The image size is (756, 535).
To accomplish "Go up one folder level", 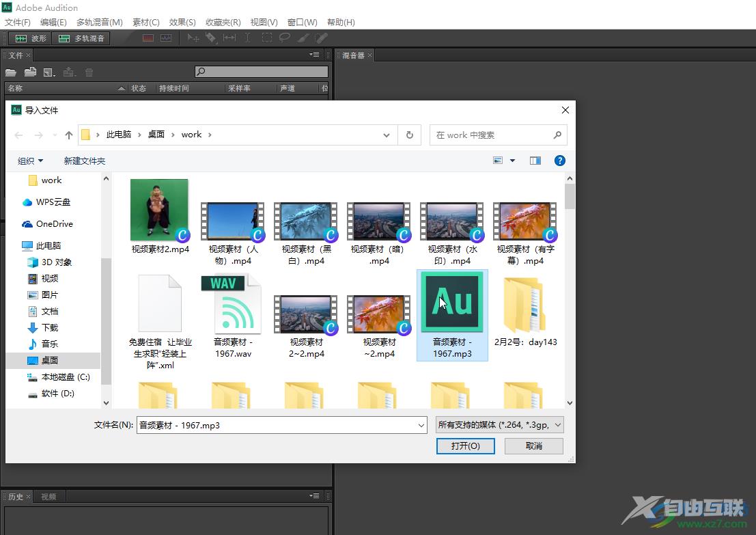I will pos(69,135).
